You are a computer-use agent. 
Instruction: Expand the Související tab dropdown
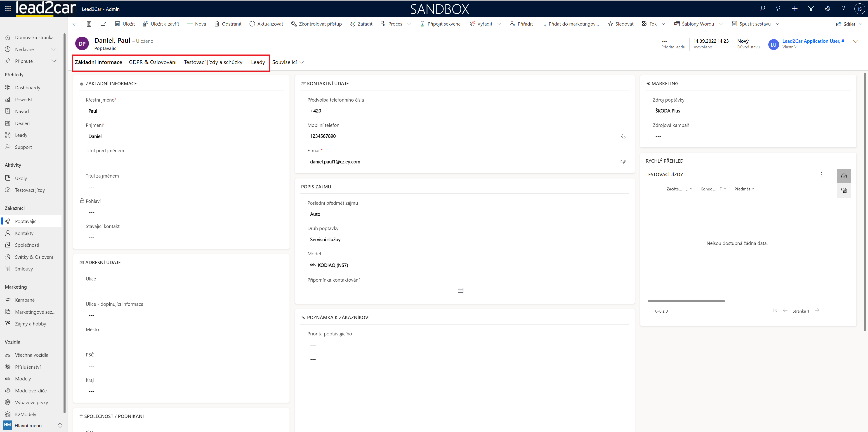tap(288, 62)
